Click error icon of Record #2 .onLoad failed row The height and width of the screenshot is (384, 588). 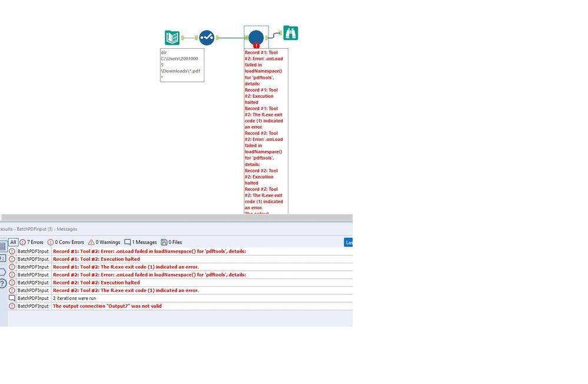(12, 275)
